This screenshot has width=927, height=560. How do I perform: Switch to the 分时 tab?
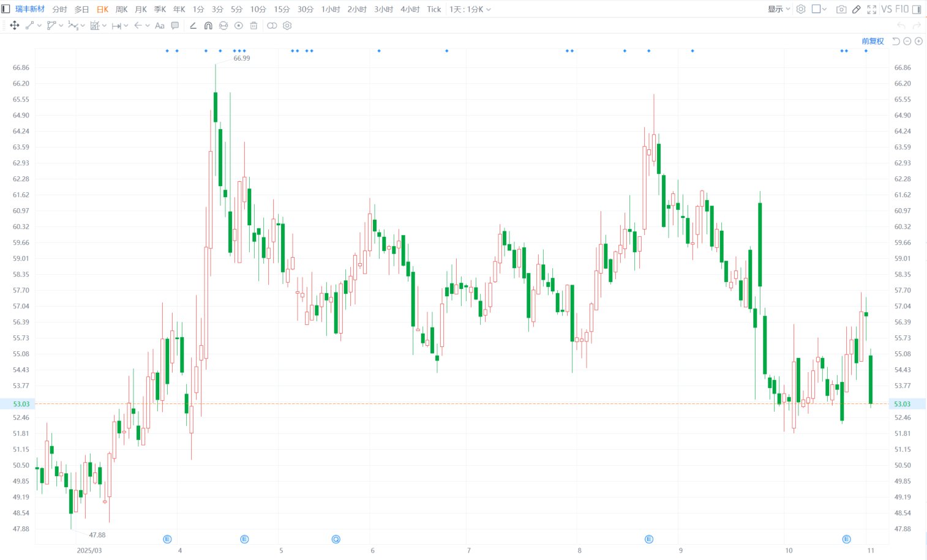click(x=59, y=9)
